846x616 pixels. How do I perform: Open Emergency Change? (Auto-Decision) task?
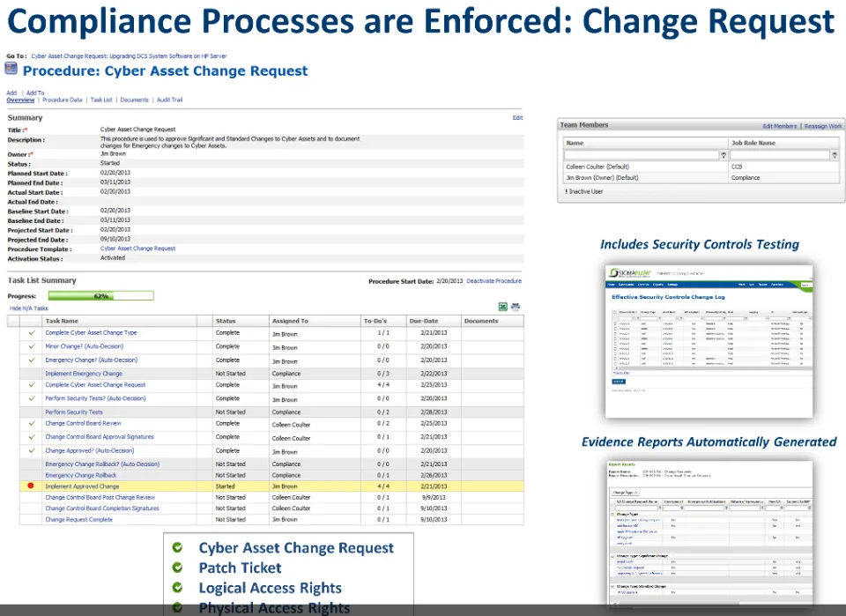click(91, 360)
